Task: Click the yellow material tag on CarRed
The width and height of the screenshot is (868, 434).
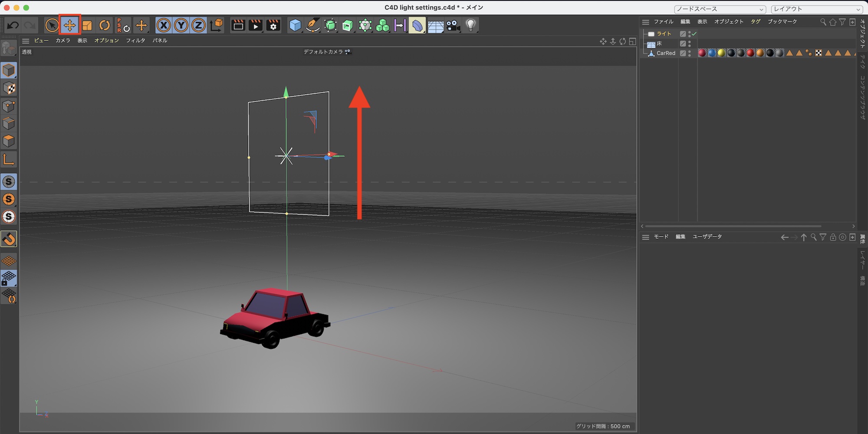Action: (721, 53)
